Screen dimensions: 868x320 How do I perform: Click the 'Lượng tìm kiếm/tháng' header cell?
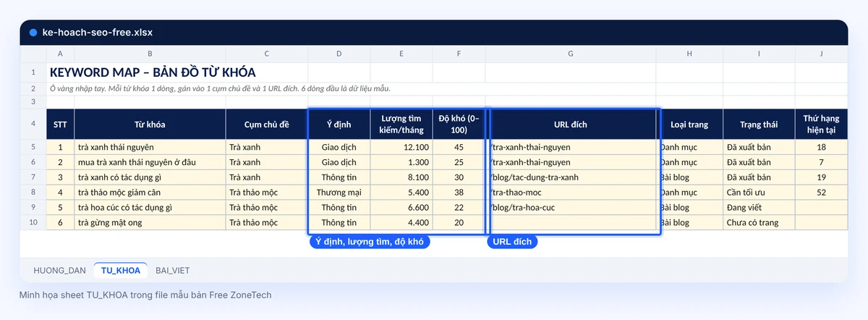click(401, 125)
